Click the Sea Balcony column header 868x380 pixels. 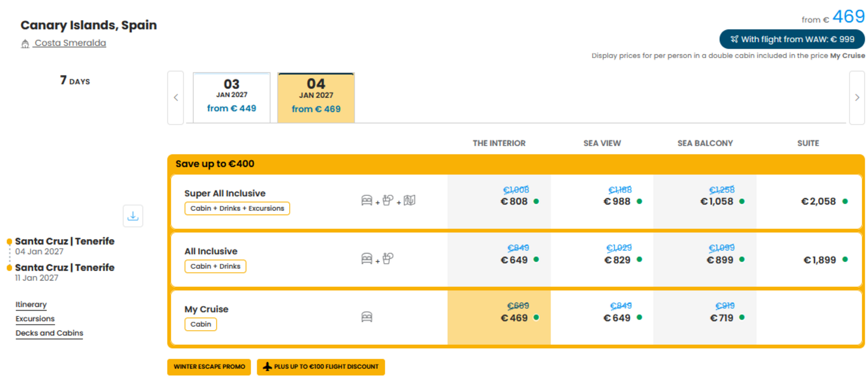(x=705, y=143)
